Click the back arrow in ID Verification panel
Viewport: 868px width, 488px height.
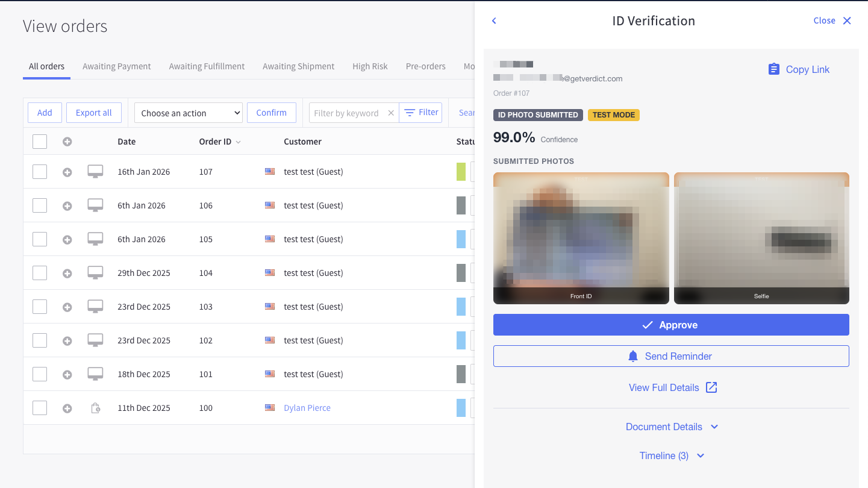493,20
